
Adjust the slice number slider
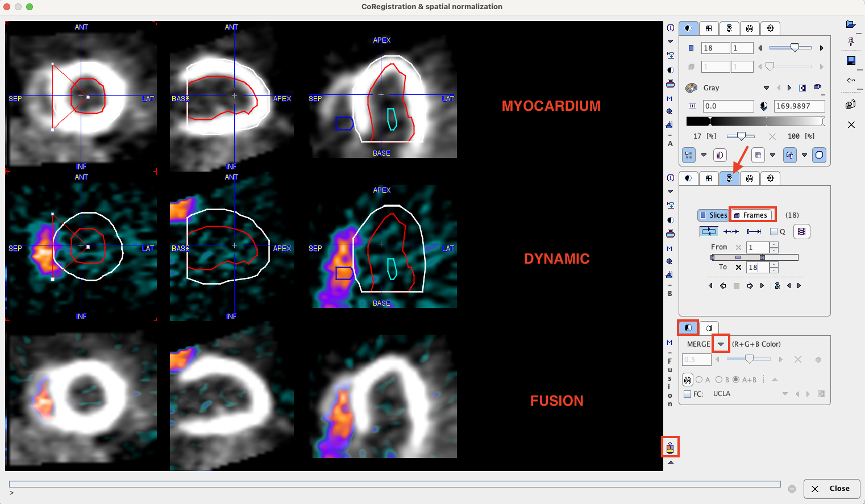point(790,48)
